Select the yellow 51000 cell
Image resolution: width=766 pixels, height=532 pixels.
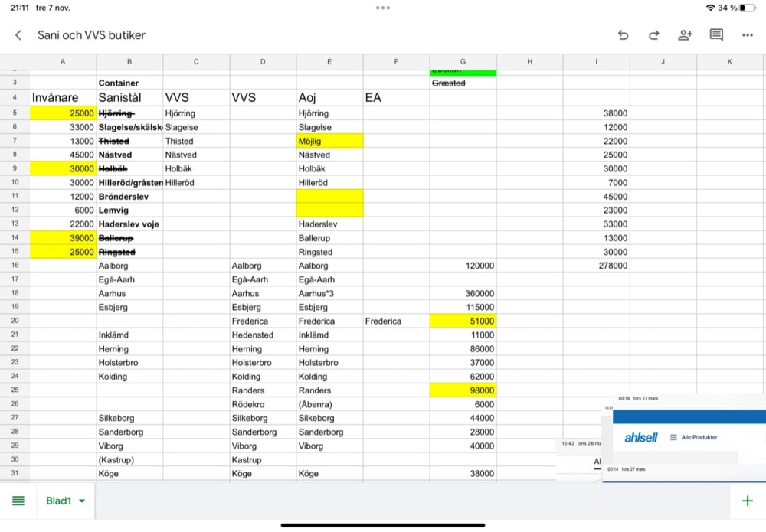(x=463, y=321)
